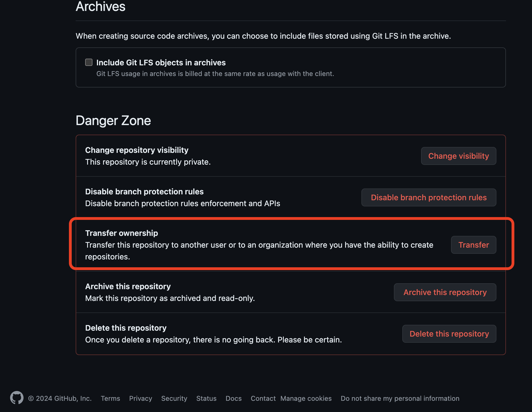532x412 pixels.
Task: Click the Archives section heading
Action: (101, 6)
